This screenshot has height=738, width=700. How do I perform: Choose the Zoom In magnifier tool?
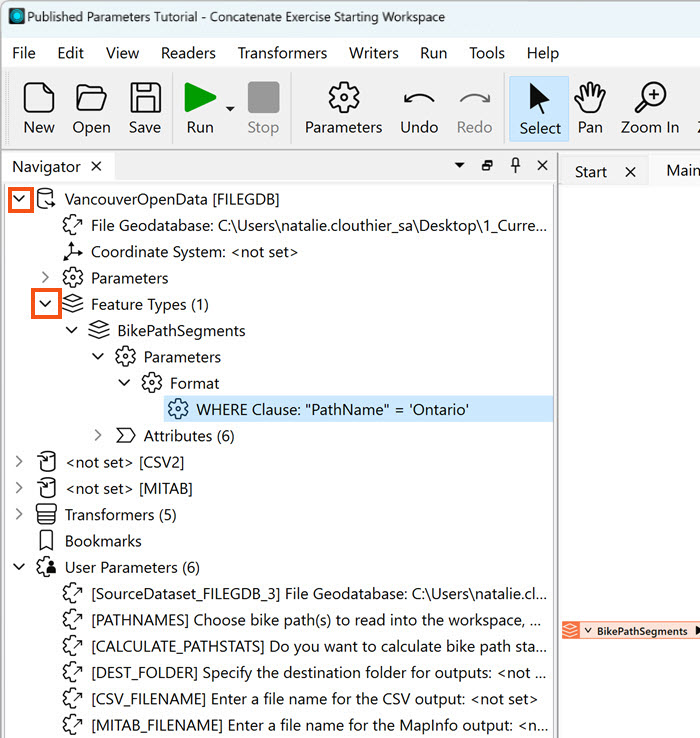[650, 108]
